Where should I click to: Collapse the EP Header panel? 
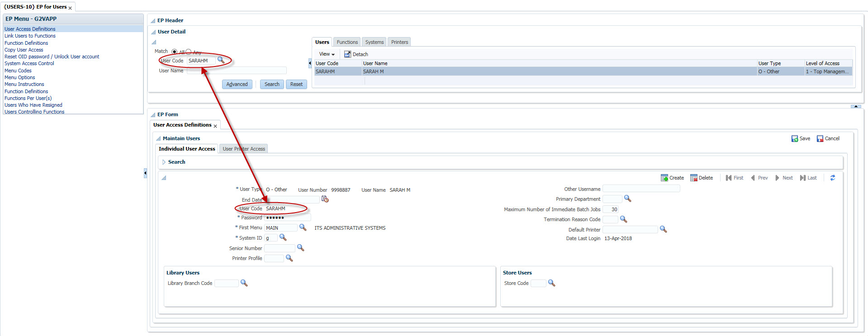[x=153, y=21]
